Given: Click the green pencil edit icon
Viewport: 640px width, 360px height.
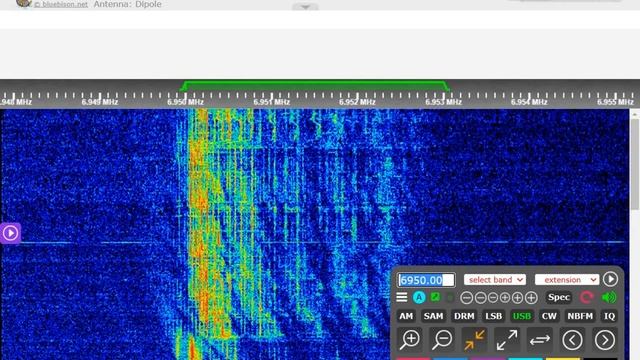Looking at the screenshot, I should click(x=436, y=297).
